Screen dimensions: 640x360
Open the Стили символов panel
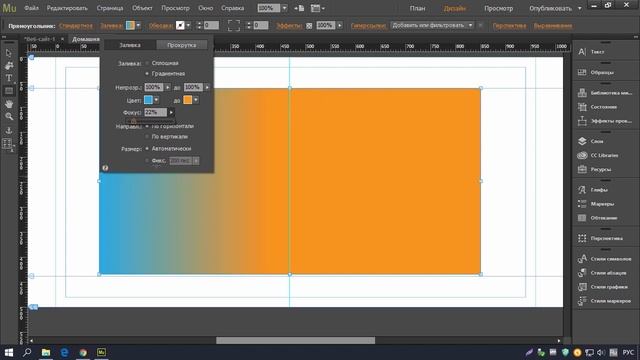pyautogui.click(x=582, y=259)
